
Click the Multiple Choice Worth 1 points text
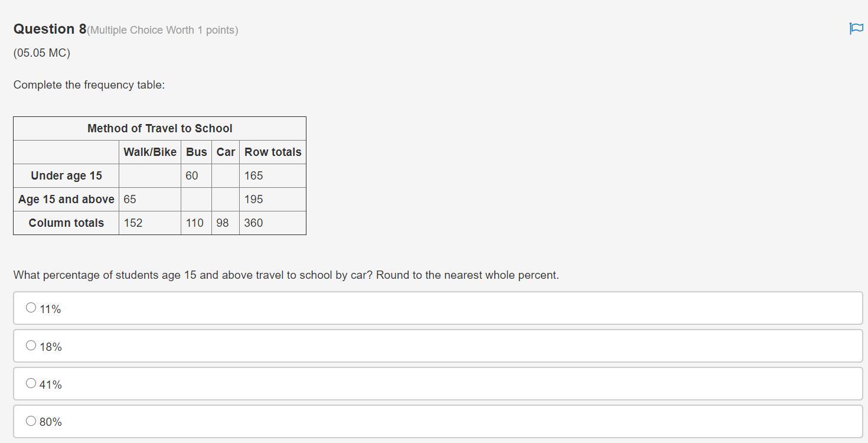tap(162, 30)
